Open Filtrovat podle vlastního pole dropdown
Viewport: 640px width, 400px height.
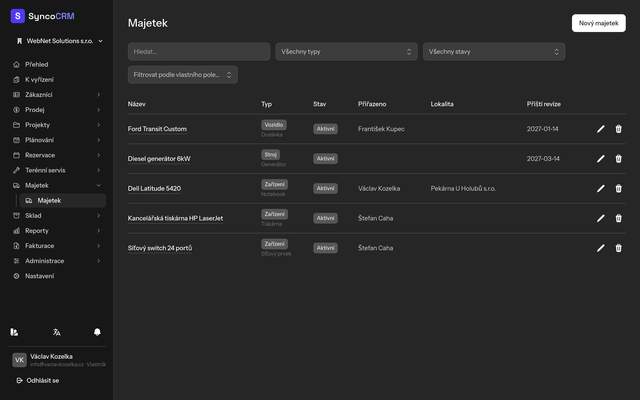tap(182, 75)
